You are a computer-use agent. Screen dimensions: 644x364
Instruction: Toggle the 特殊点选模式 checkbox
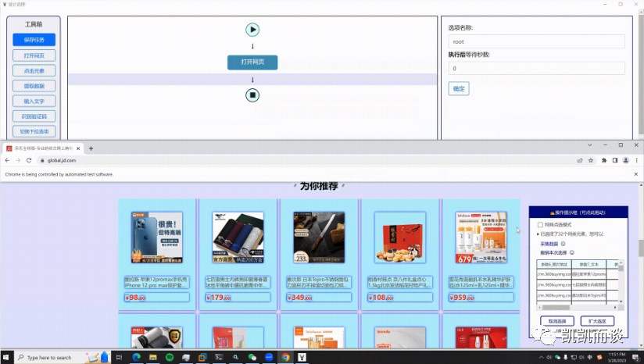(x=540, y=225)
